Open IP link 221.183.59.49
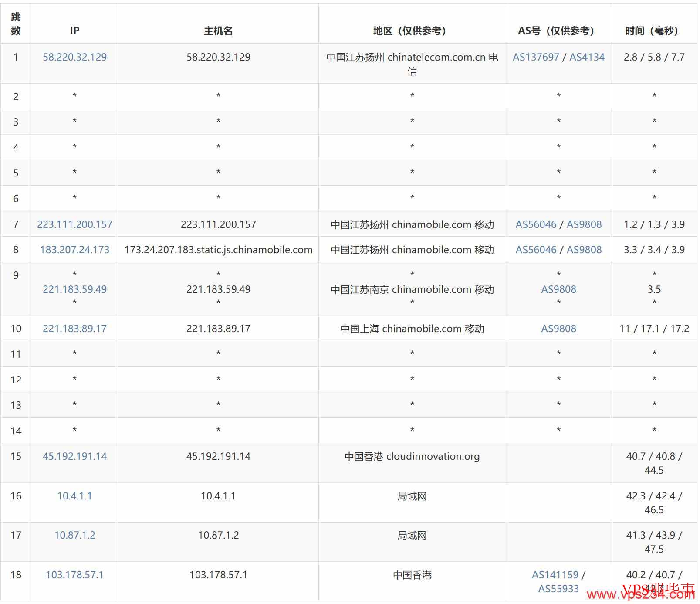The width and height of the screenshot is (700, 604). tap(74, 289)
